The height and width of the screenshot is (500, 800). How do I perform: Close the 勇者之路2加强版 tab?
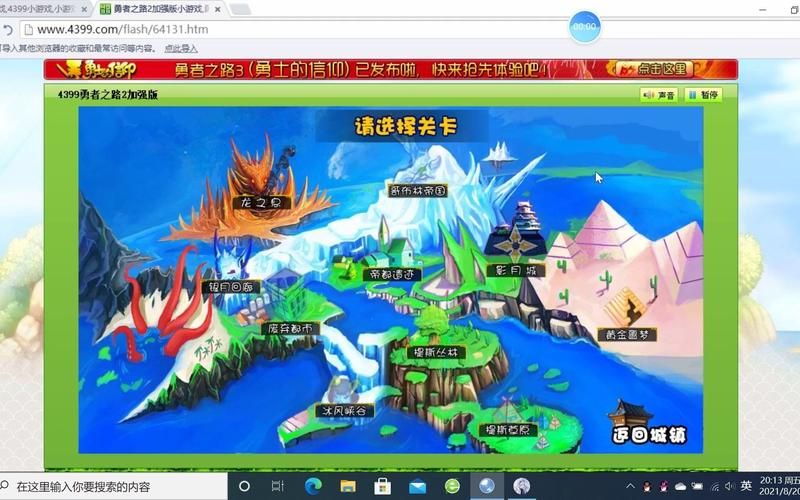point(218,9)
